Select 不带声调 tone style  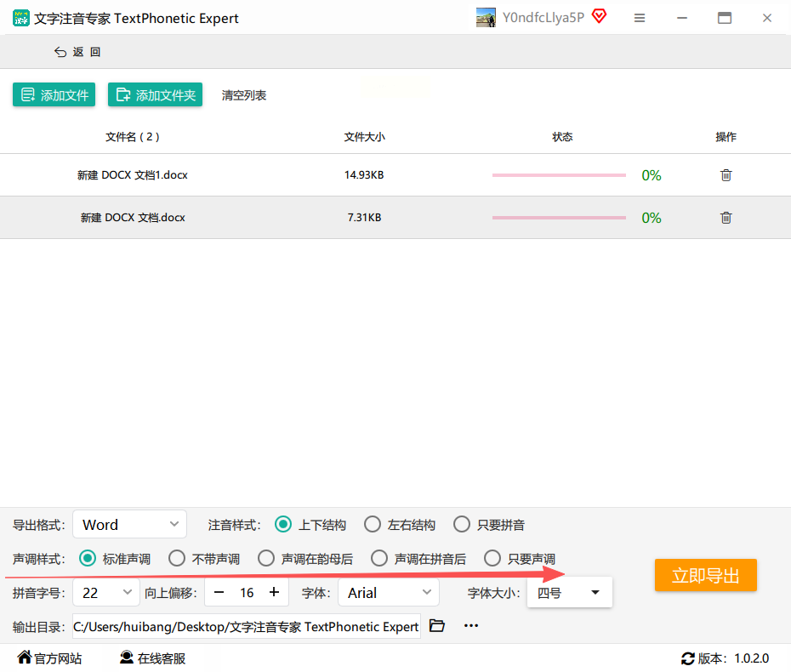tap(204, 559)
